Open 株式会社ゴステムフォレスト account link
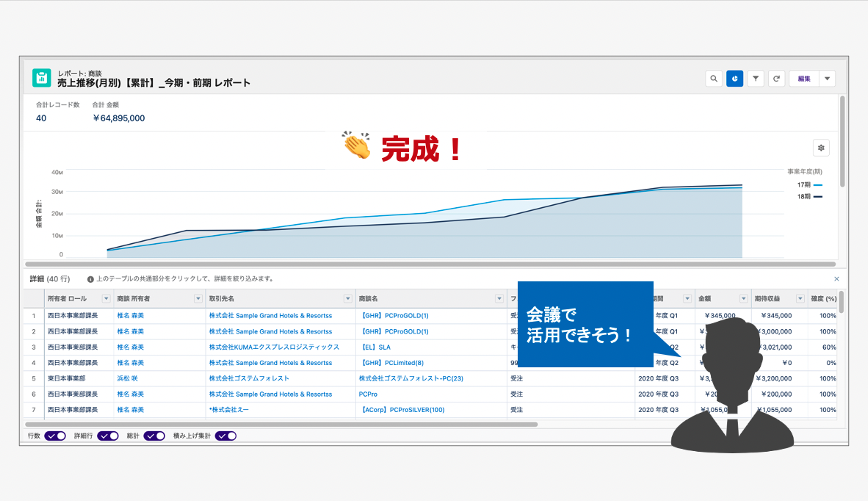The height and width of the screenshot is (501, 868). [249, 378]
